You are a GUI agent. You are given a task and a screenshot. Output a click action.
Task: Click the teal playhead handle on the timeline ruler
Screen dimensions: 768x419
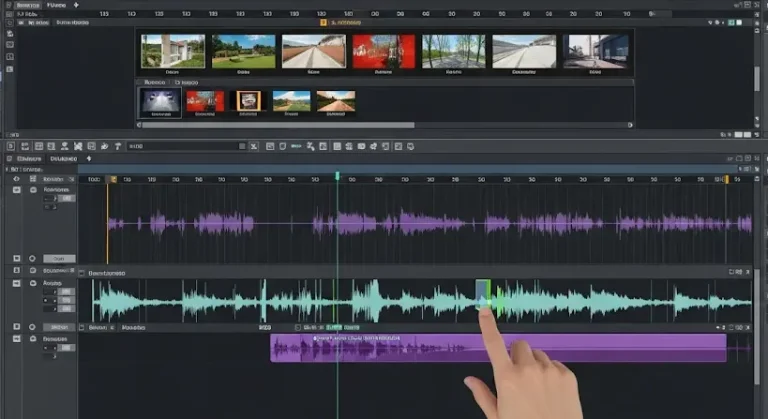[337, 175]
